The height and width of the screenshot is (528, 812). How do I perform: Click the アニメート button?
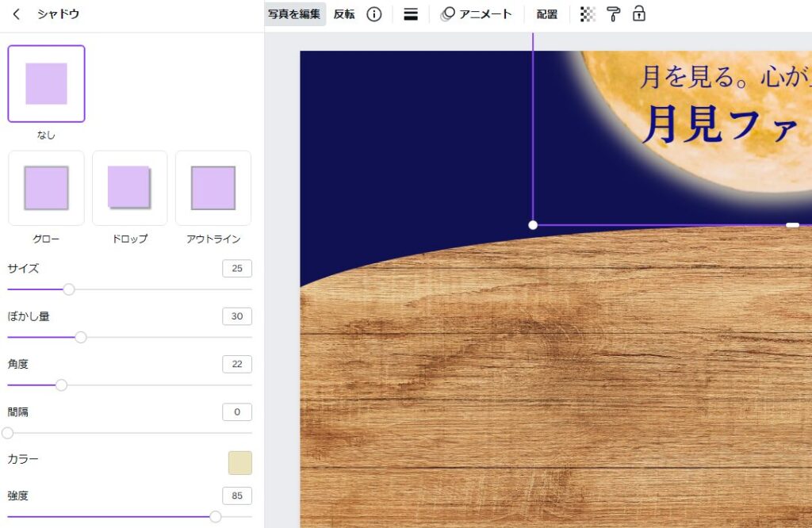tap(477, 14)
